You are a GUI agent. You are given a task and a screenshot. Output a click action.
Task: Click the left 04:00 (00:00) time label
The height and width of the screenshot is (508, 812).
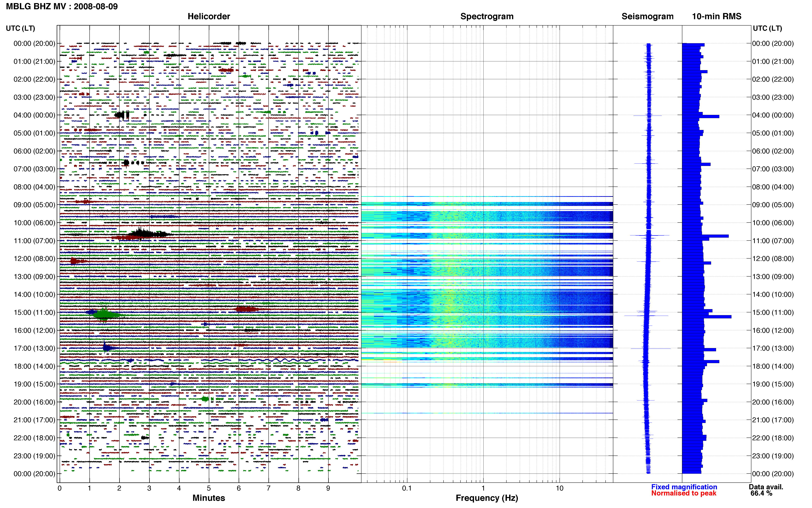pyautogui.click(x=34, y=115)
